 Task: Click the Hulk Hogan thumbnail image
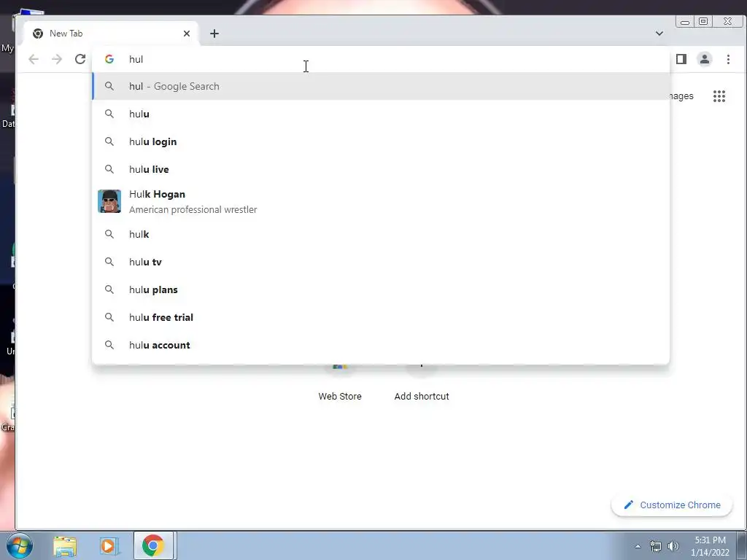tap(109, 201)
